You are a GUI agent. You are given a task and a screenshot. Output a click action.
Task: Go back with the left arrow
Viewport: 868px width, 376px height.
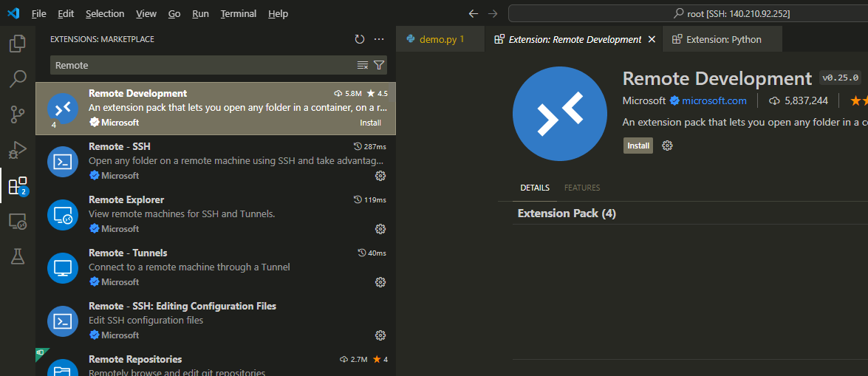pyautogui.click(x=473, y=13)
